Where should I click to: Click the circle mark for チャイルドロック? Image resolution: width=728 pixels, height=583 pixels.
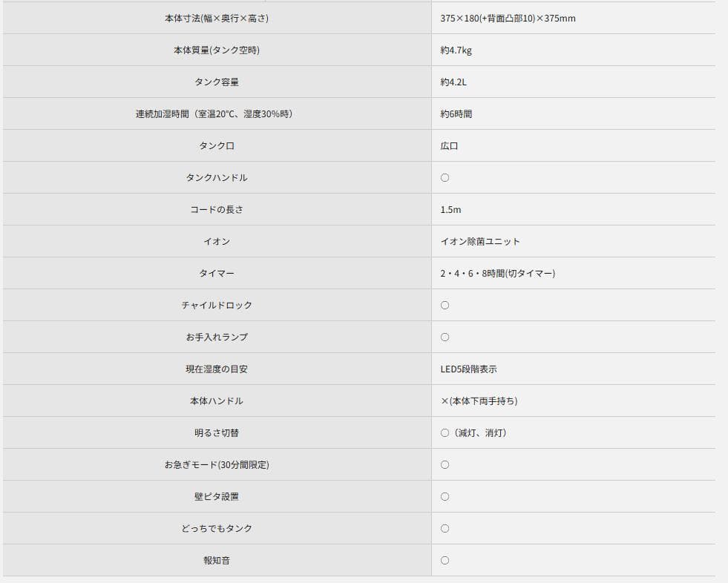click(445, 306)
